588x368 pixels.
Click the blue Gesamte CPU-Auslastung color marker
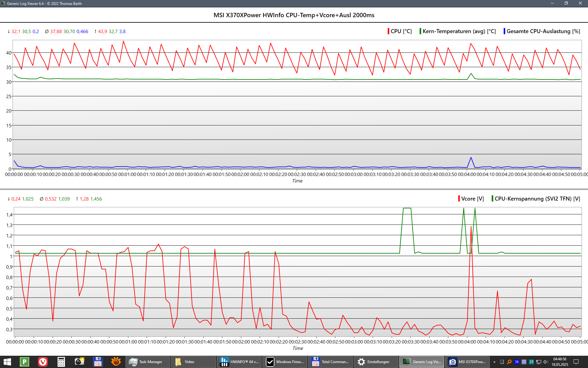pos(504,31)
